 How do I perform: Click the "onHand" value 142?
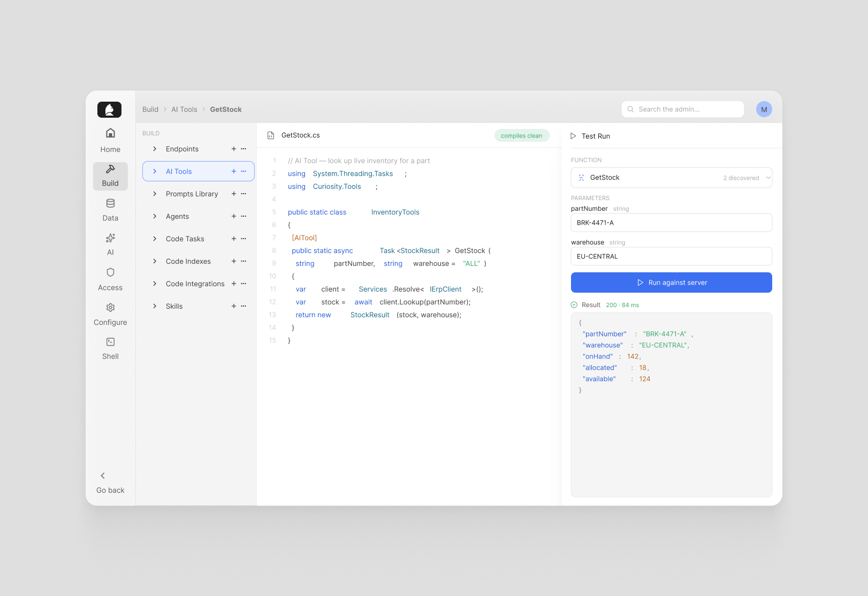tap(633, 356)
